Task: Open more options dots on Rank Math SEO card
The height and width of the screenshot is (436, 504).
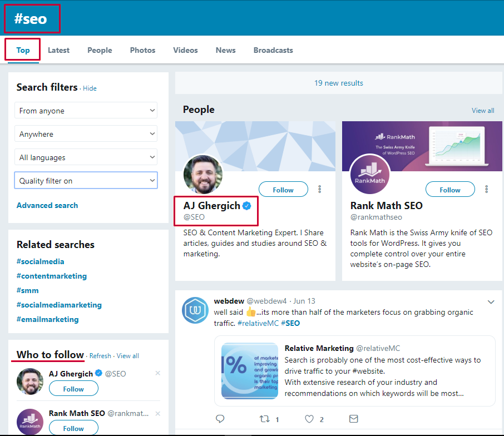Action: 486,189
